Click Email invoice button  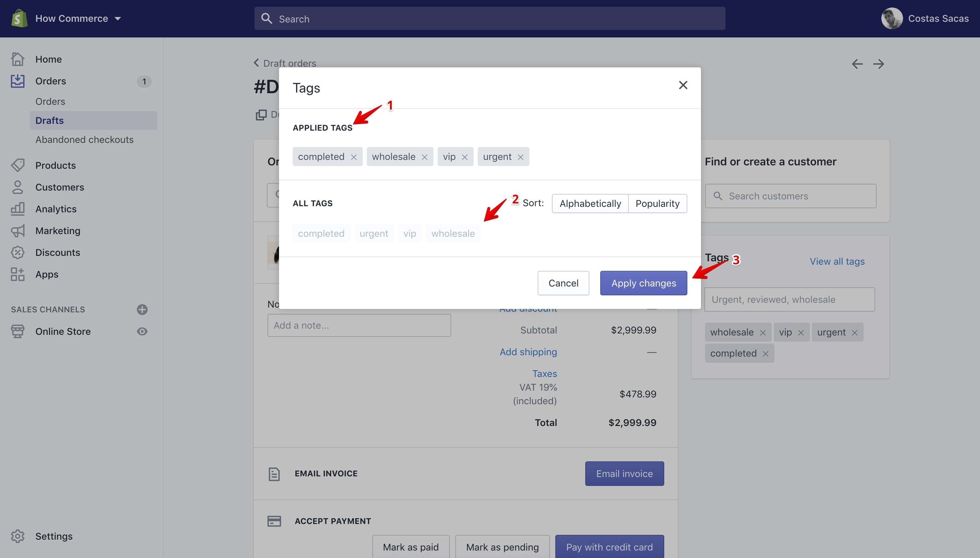click(624, 474)
